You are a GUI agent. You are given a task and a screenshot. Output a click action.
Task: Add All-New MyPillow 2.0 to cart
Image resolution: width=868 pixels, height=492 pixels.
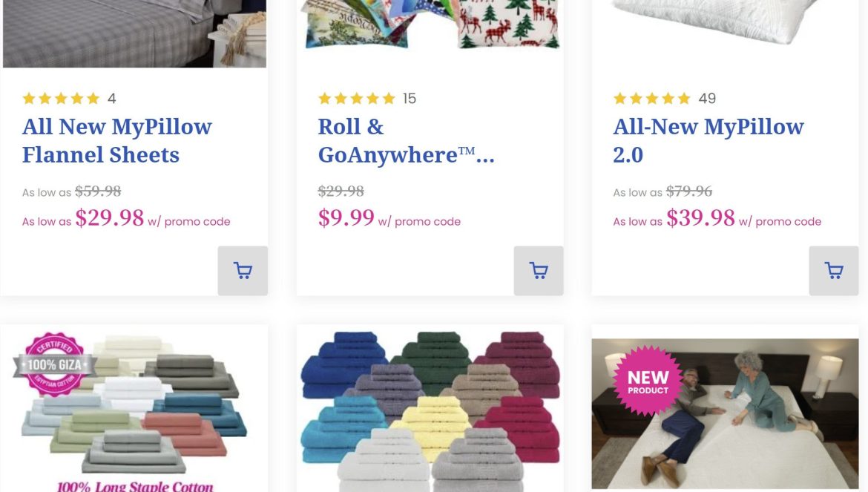point(834,271)
